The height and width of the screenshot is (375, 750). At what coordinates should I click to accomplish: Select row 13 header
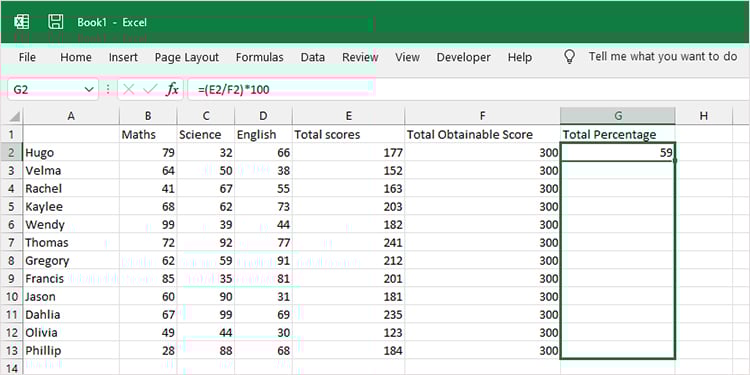[11, 351]
